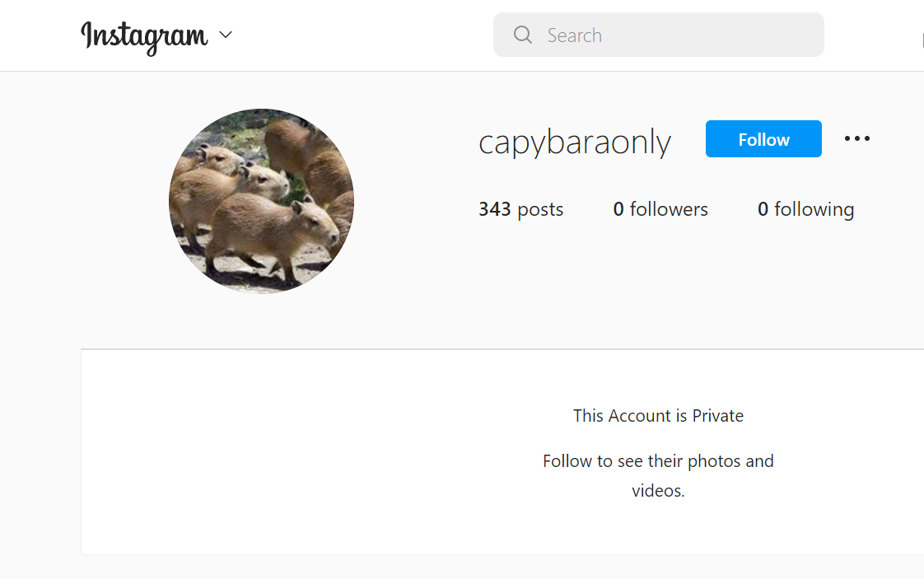View the 0 following list
The width and height of the screenshot is (924, 579).
click(x=805, y=210)
